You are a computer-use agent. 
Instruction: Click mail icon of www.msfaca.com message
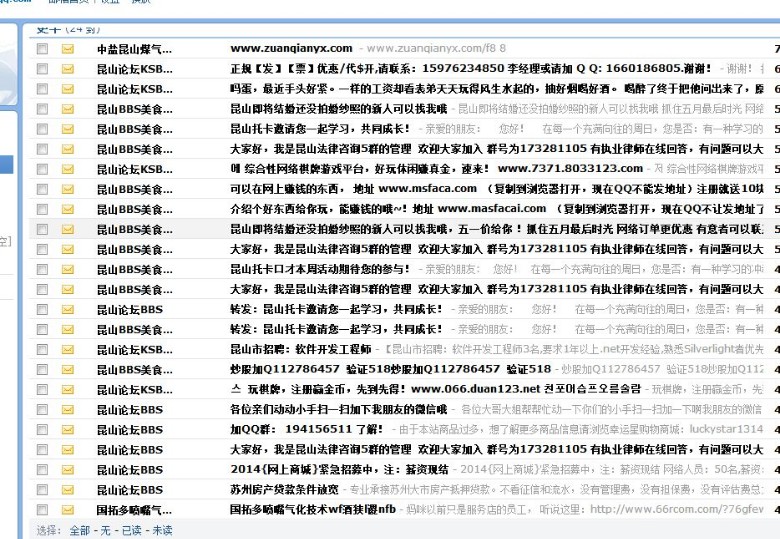point(68,189)
